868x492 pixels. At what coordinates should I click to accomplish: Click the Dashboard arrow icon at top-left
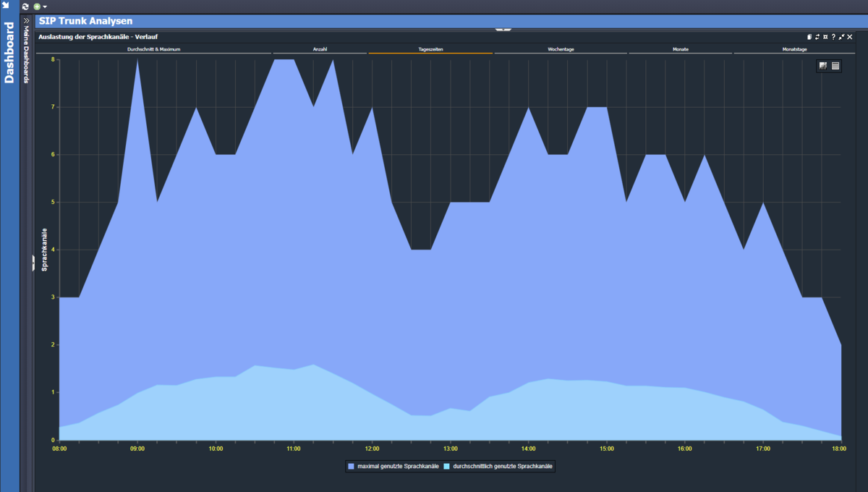coord(5,4)
